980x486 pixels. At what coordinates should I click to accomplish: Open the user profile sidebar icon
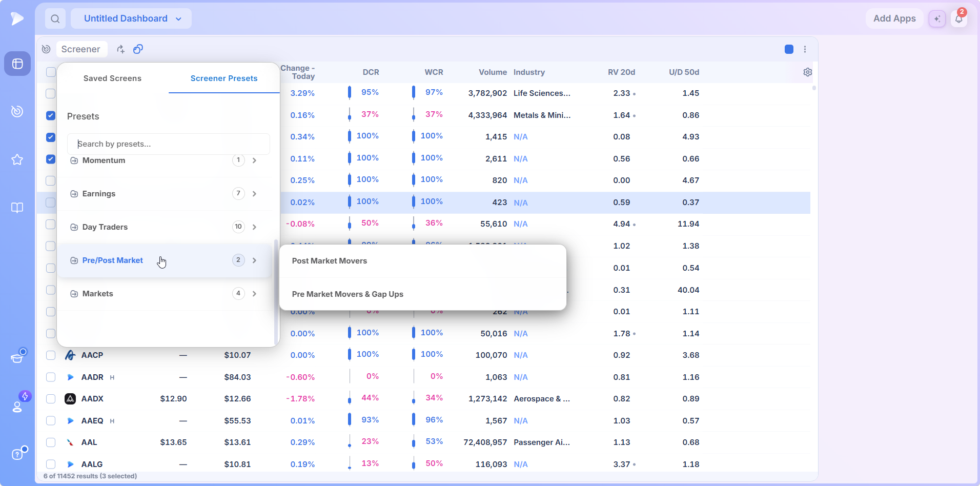[x=17, y=407]
